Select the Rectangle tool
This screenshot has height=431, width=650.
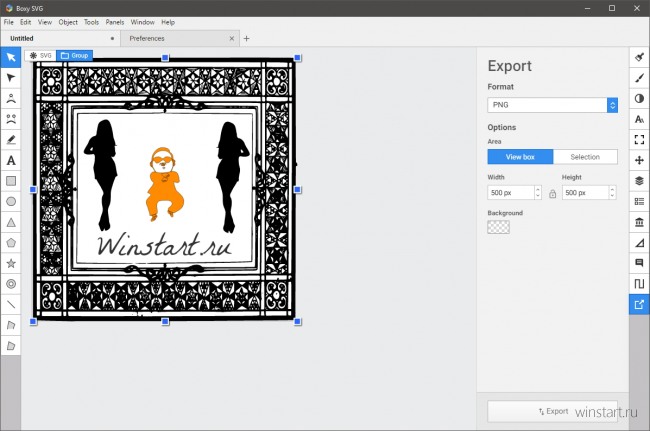click(11, 181)
